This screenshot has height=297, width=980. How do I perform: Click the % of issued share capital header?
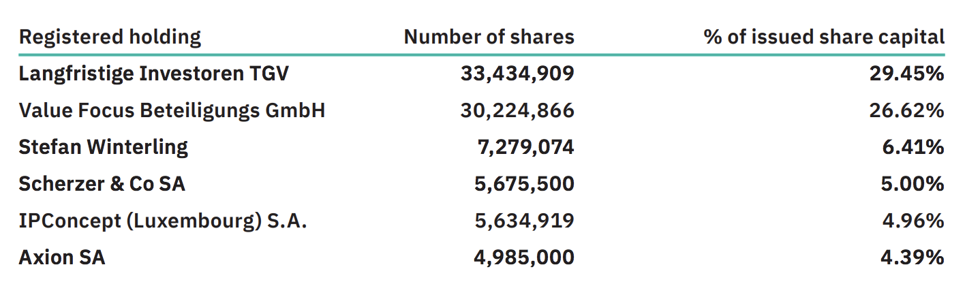(825, 37)
